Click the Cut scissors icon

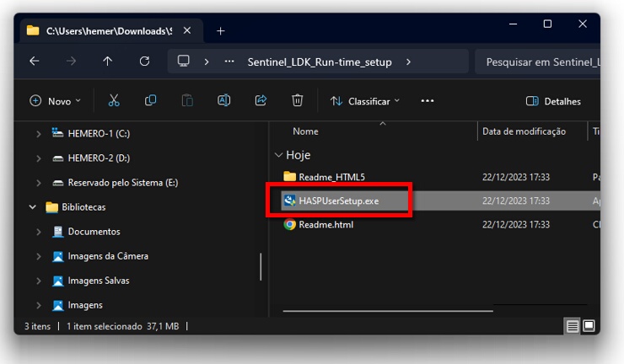coord(114,100)
